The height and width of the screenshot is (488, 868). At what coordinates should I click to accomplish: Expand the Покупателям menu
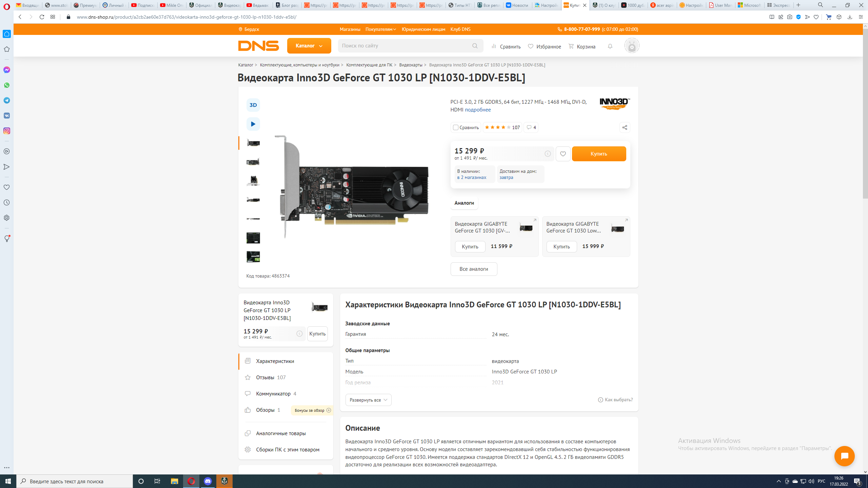click(x=381, y=29)
